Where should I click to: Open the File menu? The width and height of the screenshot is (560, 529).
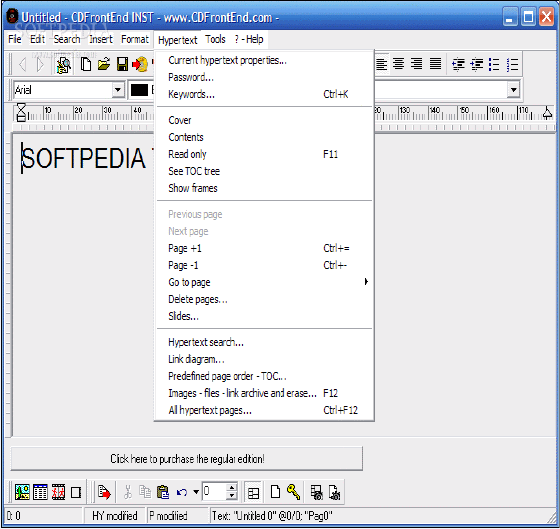click(15, 39)
